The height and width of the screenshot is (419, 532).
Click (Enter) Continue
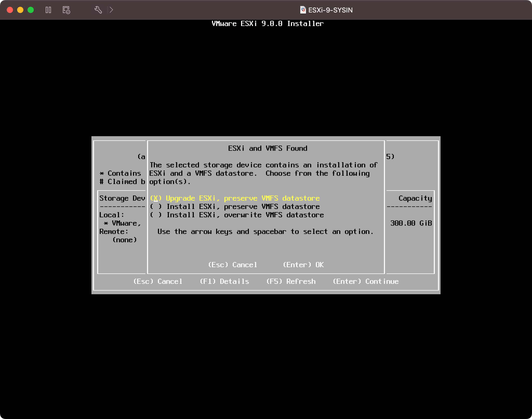(366, 281)
